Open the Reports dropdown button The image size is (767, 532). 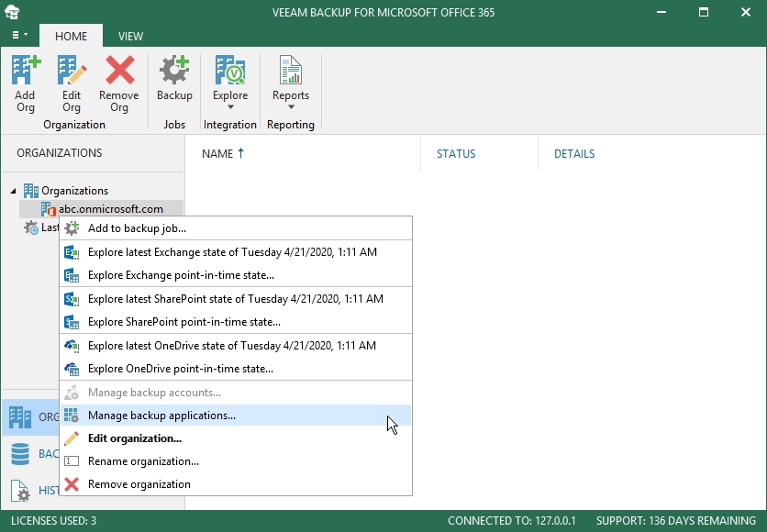tap(291, 83)
